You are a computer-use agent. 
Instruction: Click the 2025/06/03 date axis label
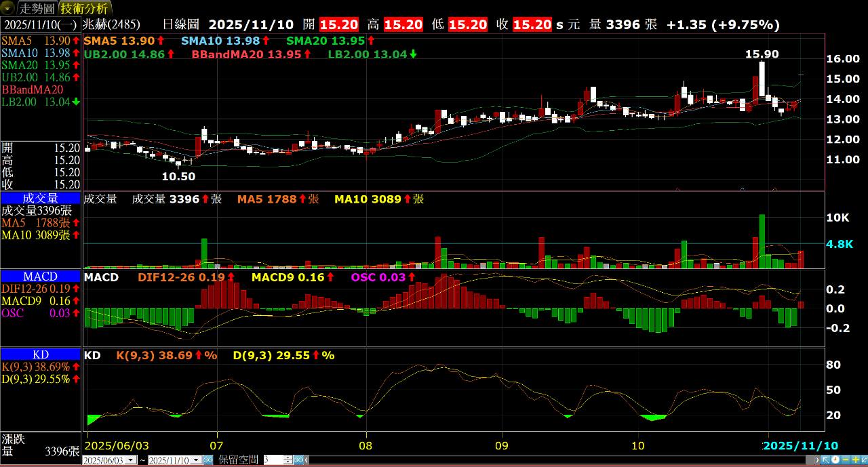(x=117, y=445)
